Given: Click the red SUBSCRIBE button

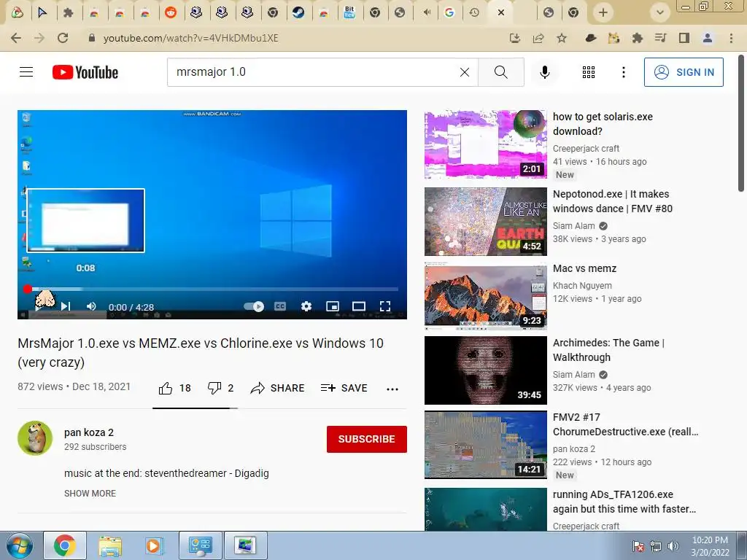Looking at the screenshot, I should pos(366,439).
